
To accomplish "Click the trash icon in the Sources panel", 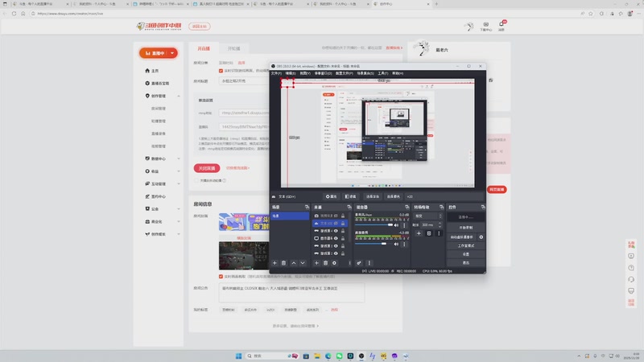I will click(326, 263).
